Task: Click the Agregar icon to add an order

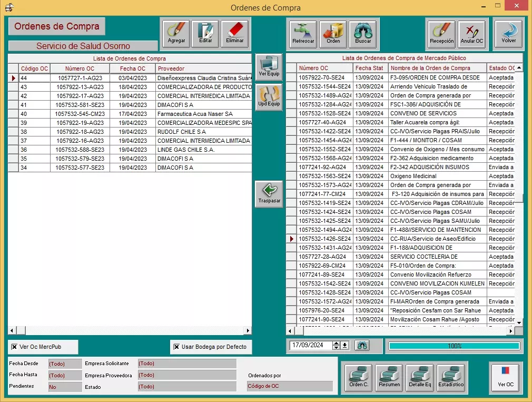Action: 175,33
